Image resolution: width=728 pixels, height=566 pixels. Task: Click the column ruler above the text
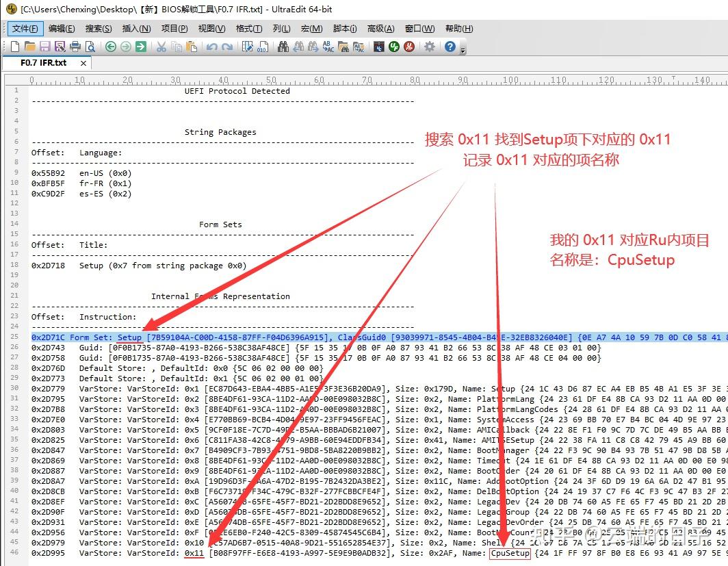coord(366,80)
